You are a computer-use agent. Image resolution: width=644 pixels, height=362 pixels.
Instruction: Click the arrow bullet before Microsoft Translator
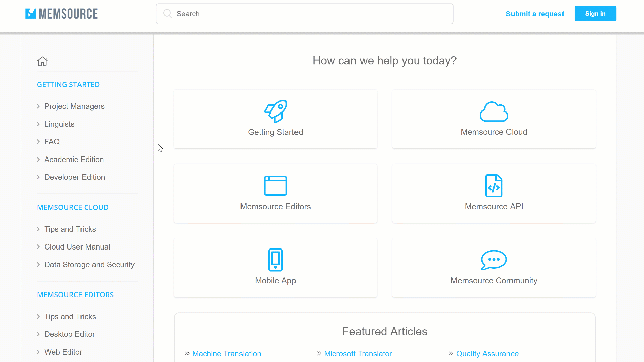pyautogui.click(x=319, y=354)
